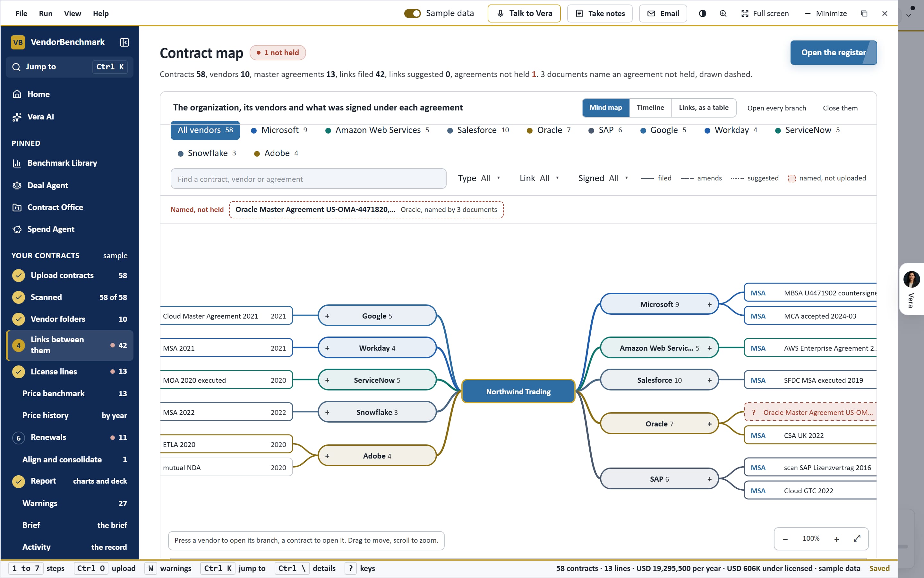This screenshot has height=578, width=924.
Task: Toggle the contrast theme icon
Action: click(702, 13)
